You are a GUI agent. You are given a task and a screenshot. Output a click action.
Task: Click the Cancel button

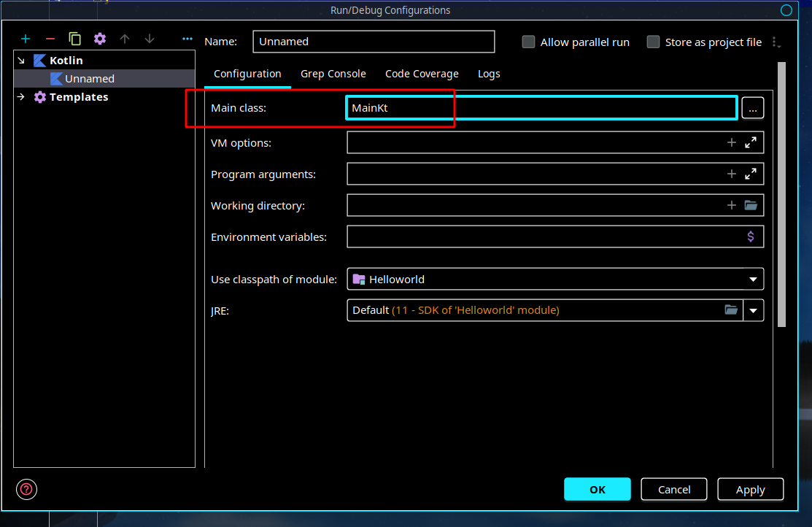pyautogui.click(x=673, y=489)
